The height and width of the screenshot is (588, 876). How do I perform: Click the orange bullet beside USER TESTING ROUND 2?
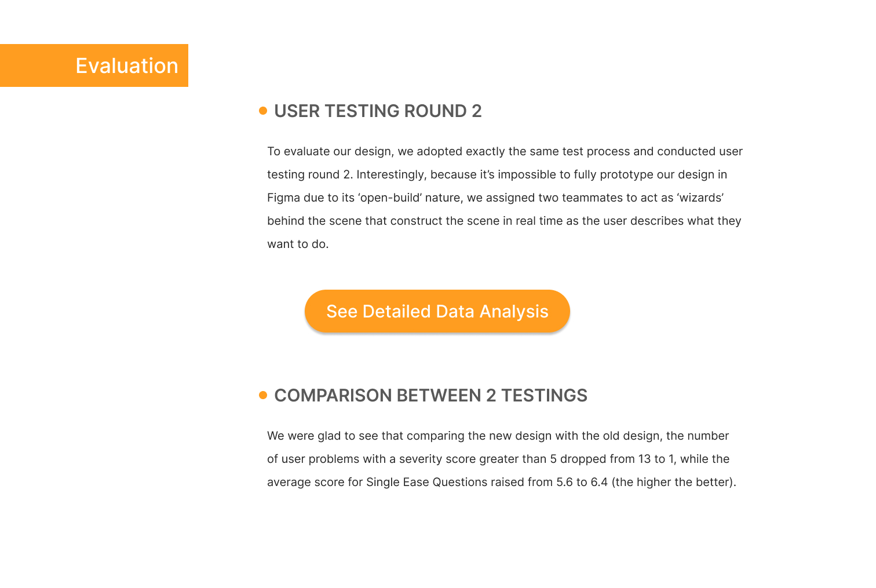[x=263, y=111]
